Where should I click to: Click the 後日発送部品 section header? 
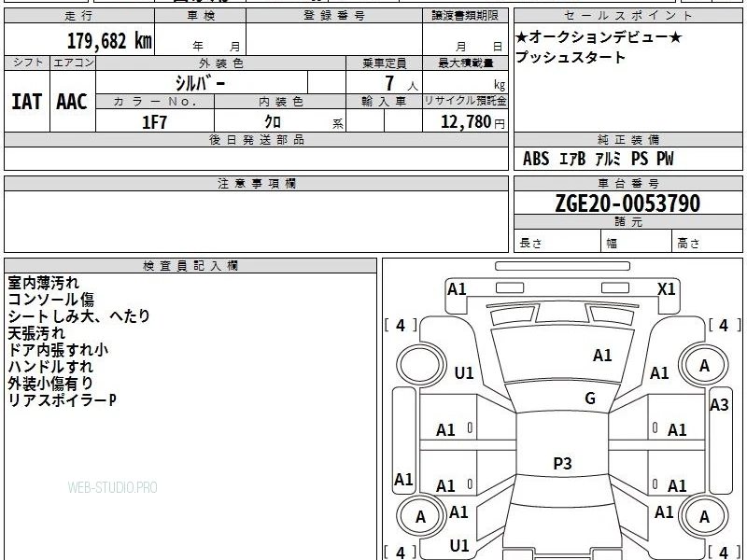click(256, 139)
